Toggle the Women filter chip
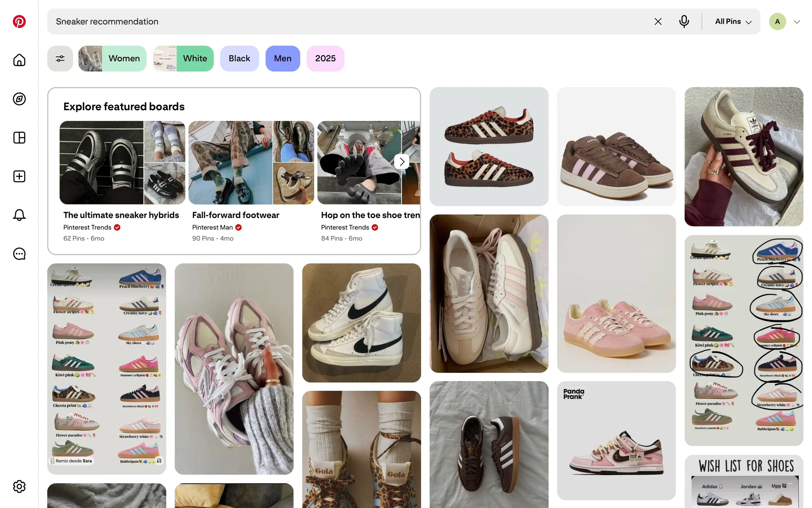Image resolution: width=812 pixels, height=508 pixels. pos(112,58)
